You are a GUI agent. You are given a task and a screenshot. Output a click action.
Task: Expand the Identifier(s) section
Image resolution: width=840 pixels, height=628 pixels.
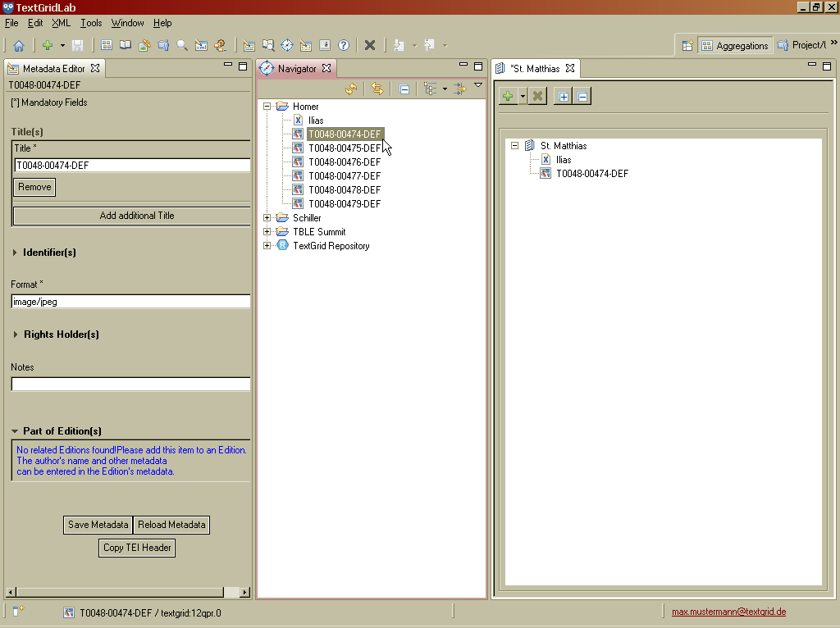(16, 253)
